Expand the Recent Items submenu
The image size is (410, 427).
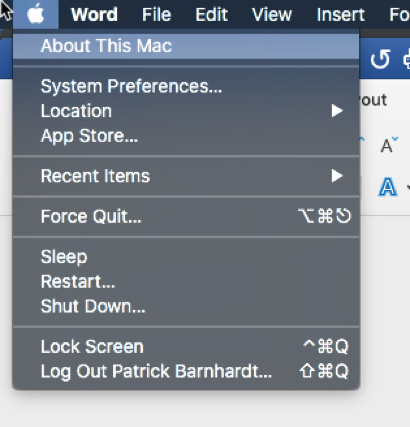click(x=186, y=176)
